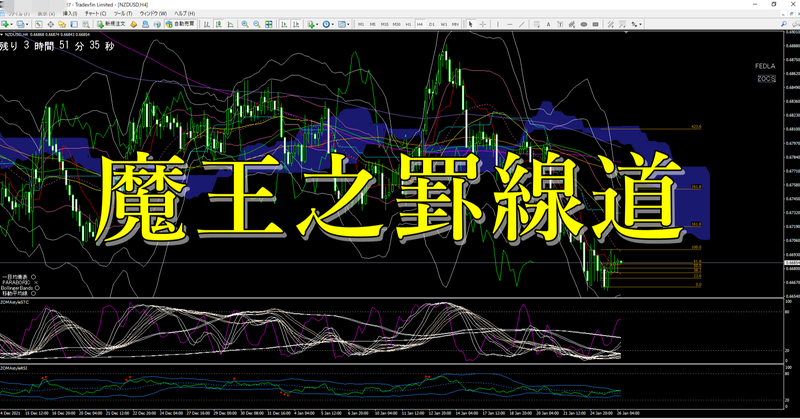The image size is (800, 419).
Task: Toggle the 自動売買 auto trading button
Action: [181, 24]
